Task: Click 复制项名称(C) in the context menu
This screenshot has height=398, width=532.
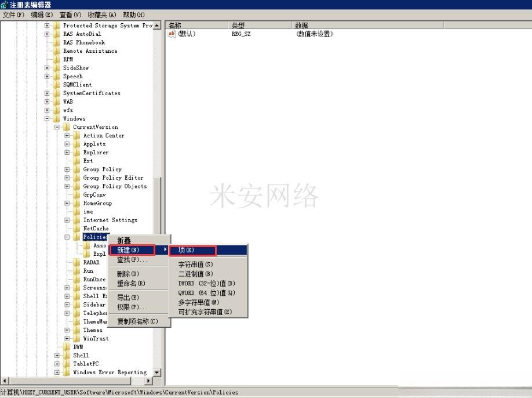Action: coord(137,321)
